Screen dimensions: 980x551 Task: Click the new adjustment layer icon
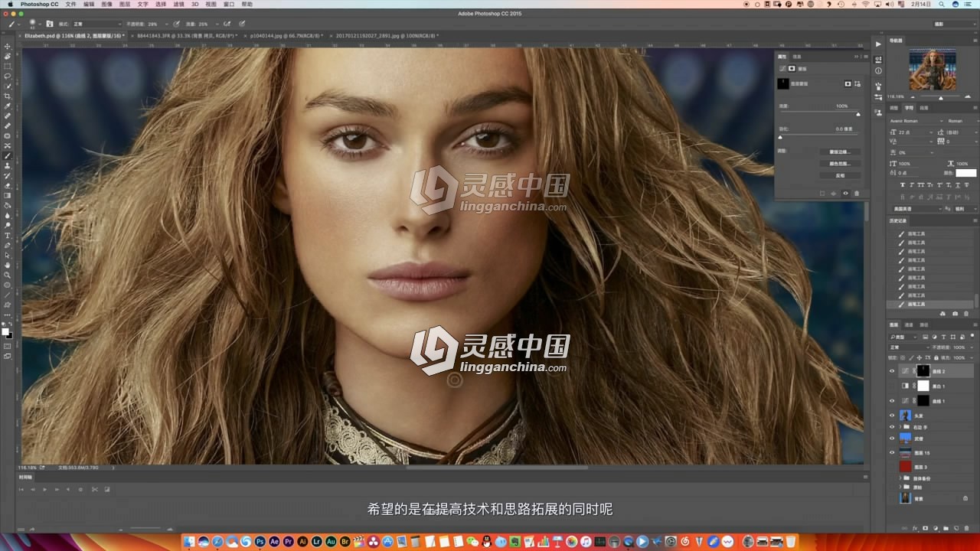point(935,528)
